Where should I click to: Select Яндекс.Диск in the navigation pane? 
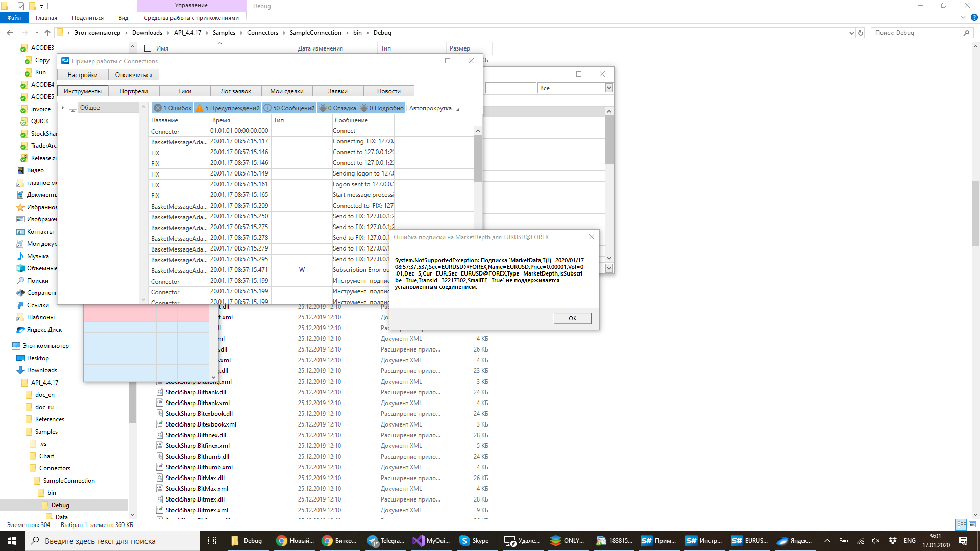(x=44, y=330)
